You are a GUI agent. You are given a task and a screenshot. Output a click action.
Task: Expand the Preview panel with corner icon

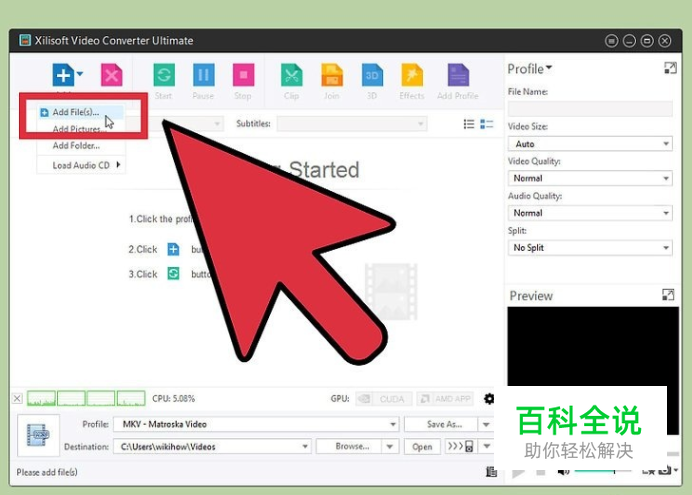[668, 295]
